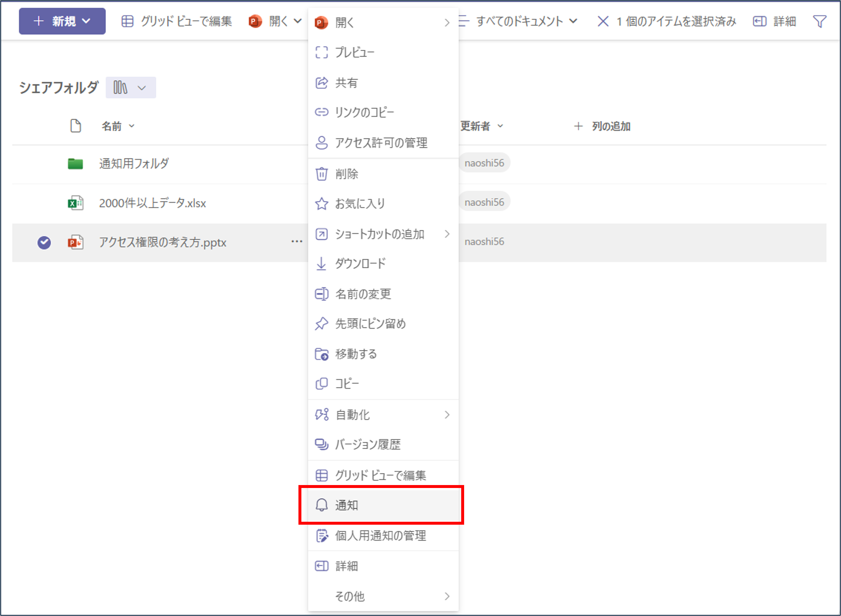Select 開く in the context menu
This screenshot has width=841, height=616.
tap(383, 22)
